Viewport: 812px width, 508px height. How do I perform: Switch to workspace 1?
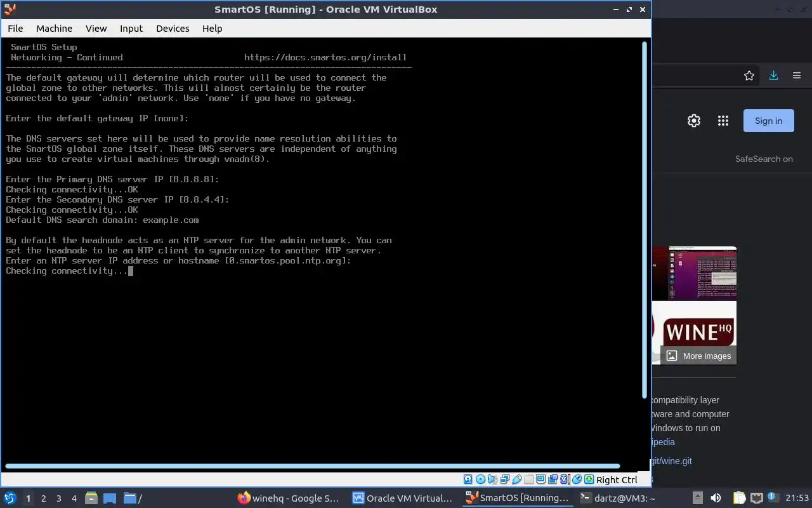(28, 498)
